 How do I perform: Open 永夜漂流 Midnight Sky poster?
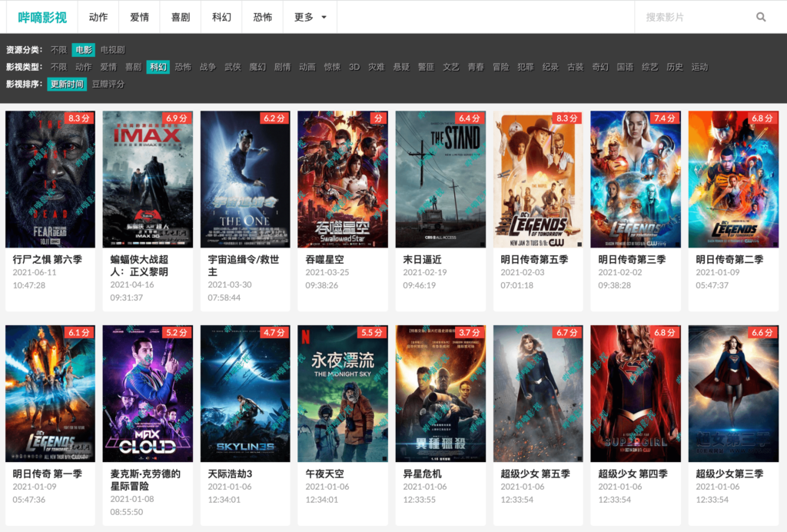tap(343, 394)
